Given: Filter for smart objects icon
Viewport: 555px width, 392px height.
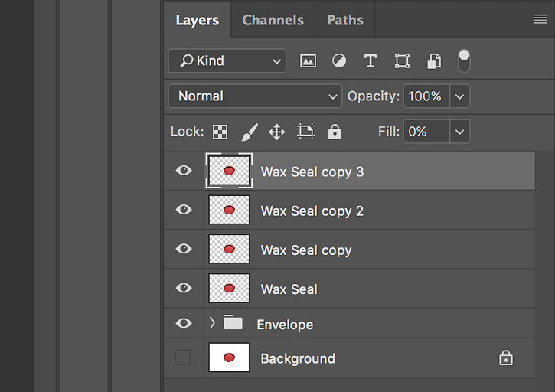Looking at the screenshot, I should [433, 61].
